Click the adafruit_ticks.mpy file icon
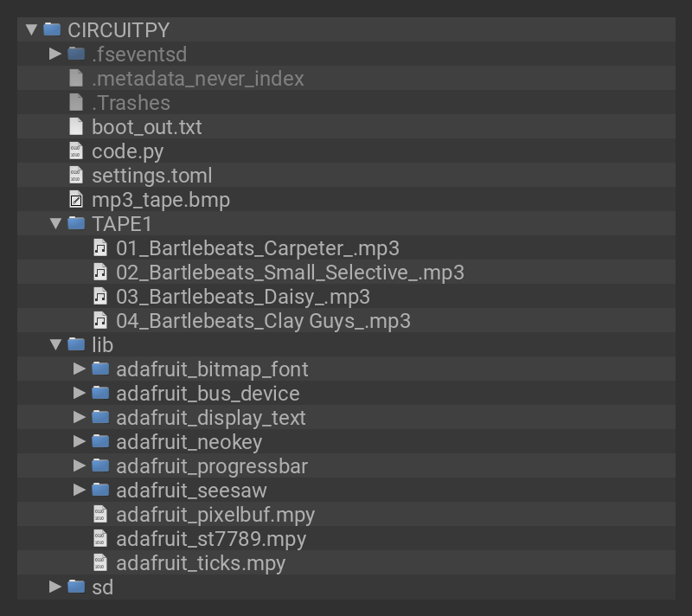 point(100,563)
